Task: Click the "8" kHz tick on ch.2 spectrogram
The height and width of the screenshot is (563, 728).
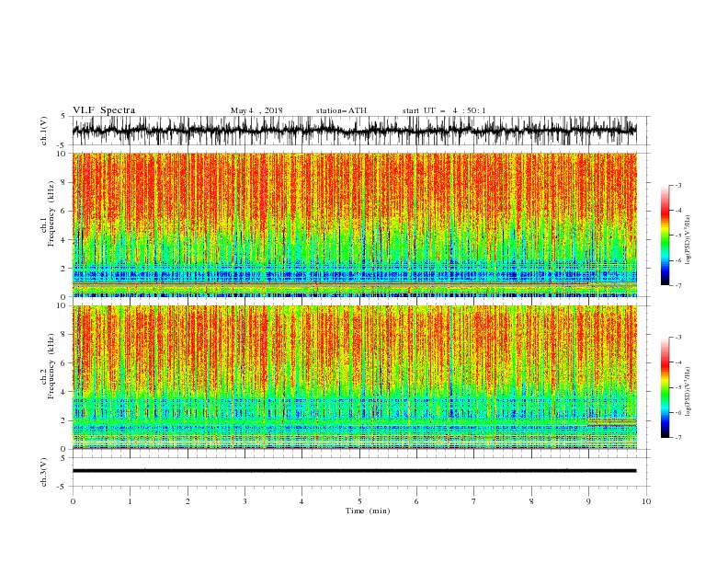Action: pos(63,335)
